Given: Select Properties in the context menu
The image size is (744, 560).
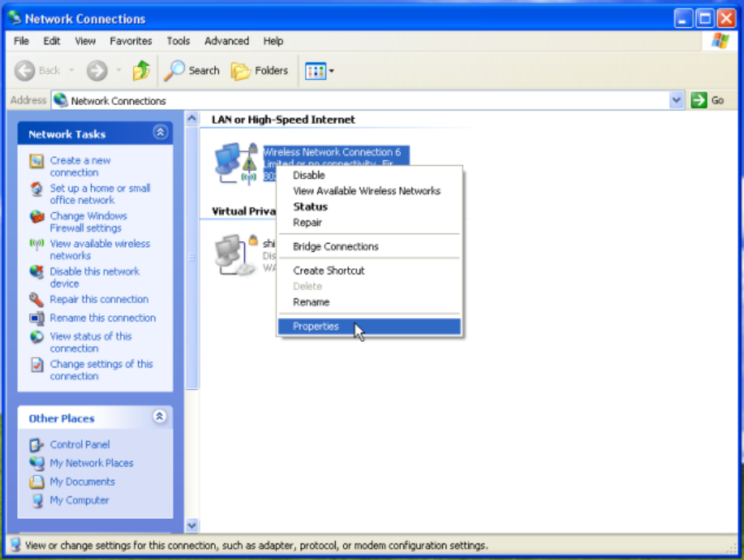Looking at the screenshot, I should (x=370, y=326).
